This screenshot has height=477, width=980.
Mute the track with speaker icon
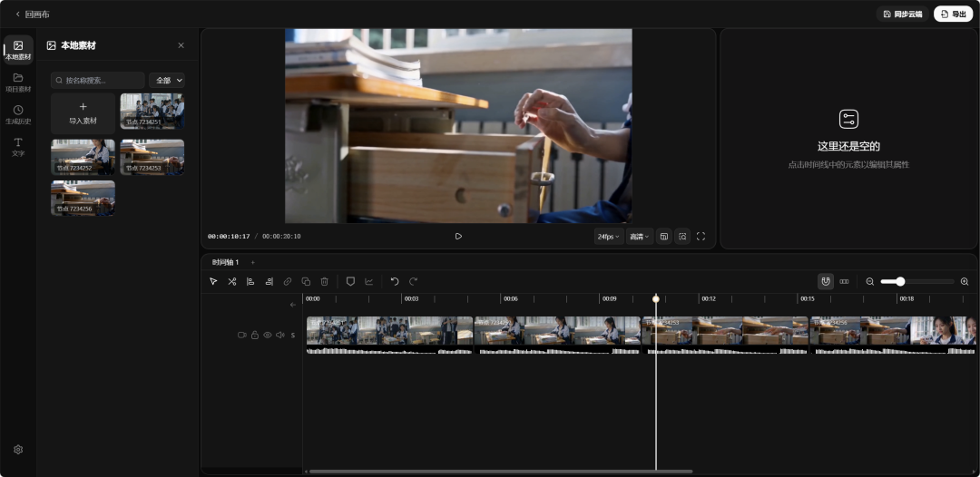tap(280, 336)
